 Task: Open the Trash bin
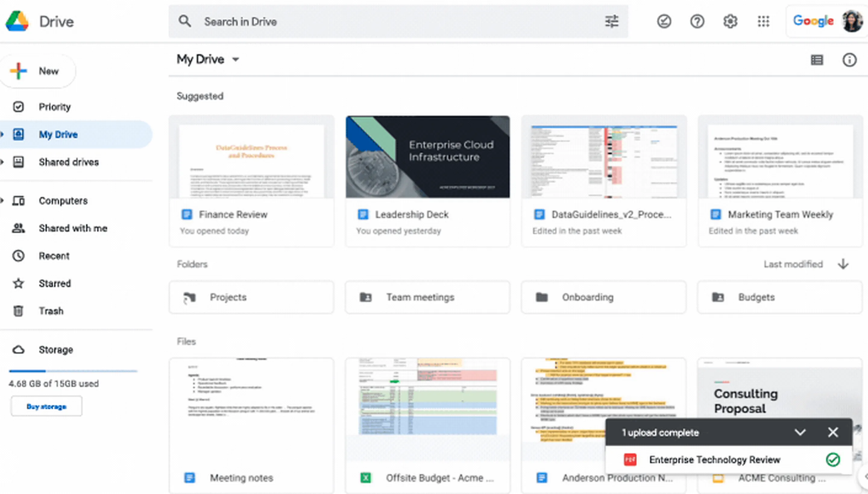(51, 311)
